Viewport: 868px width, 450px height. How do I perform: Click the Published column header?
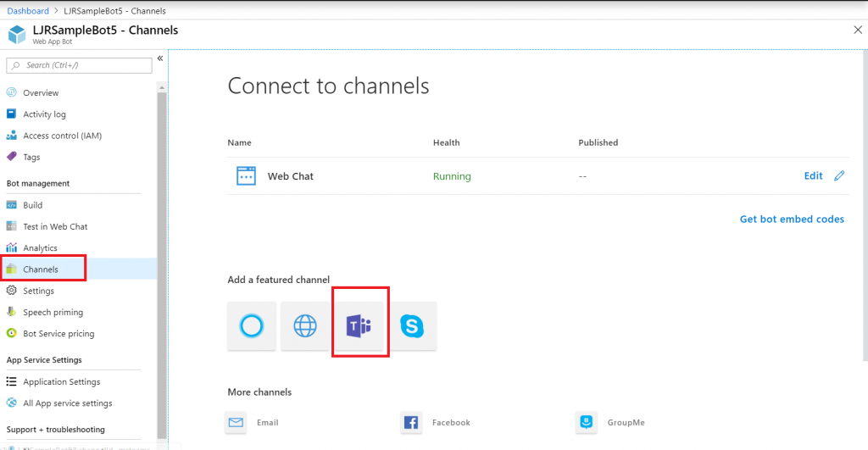point(598,142)
